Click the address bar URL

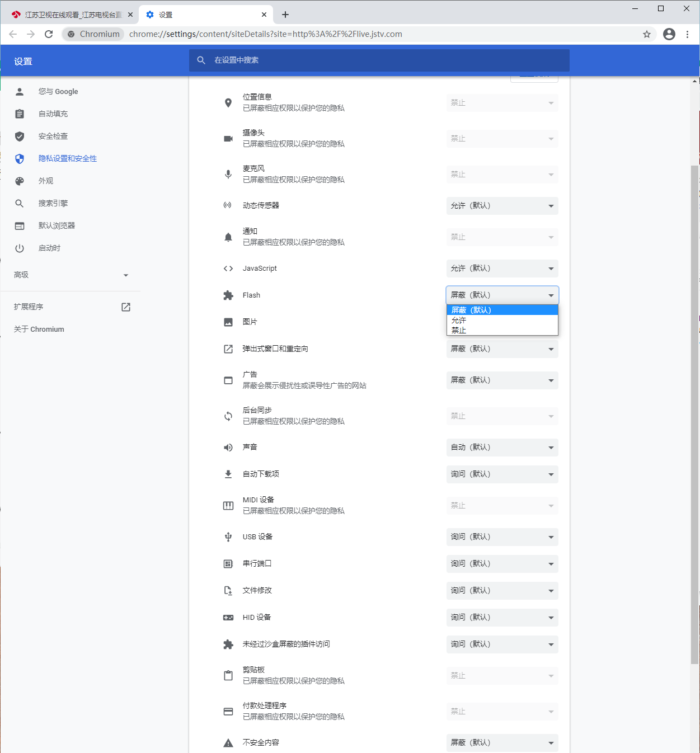(x=266, y=34)
